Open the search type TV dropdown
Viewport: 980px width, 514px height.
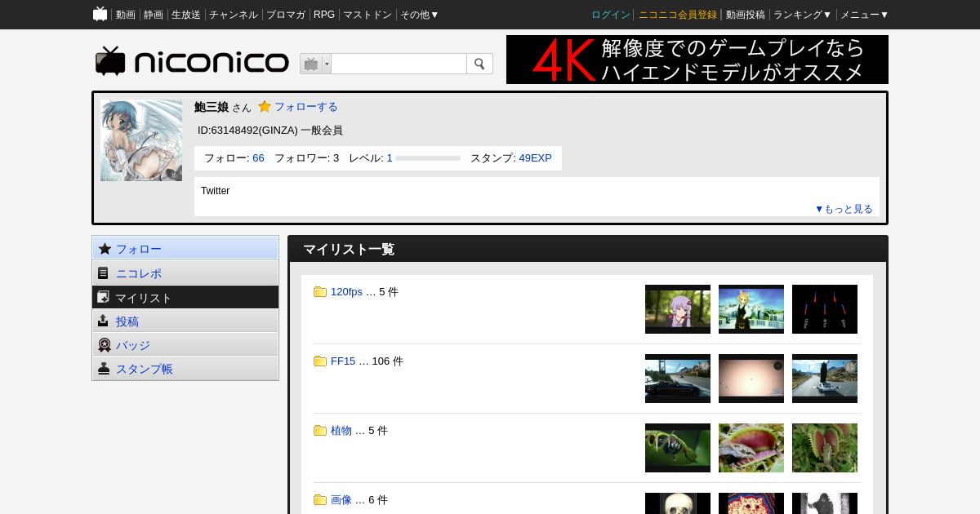[x=315, y=64]
